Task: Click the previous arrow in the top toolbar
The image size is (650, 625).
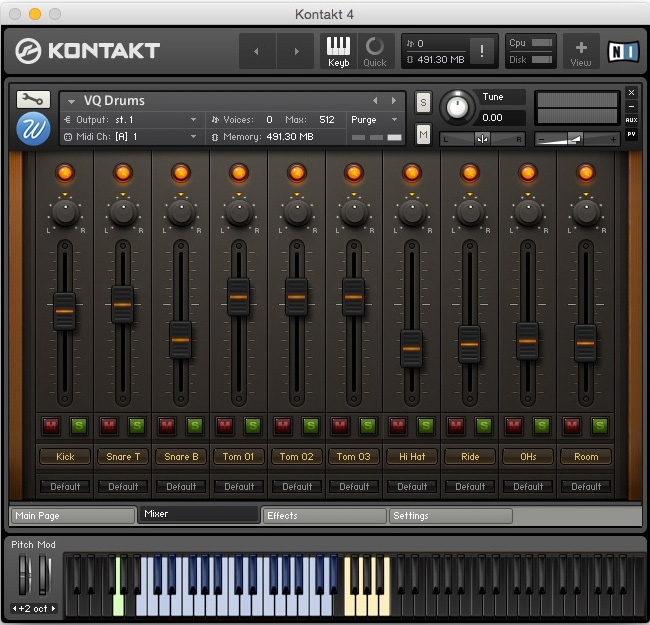Action: [x=257, y=51]
